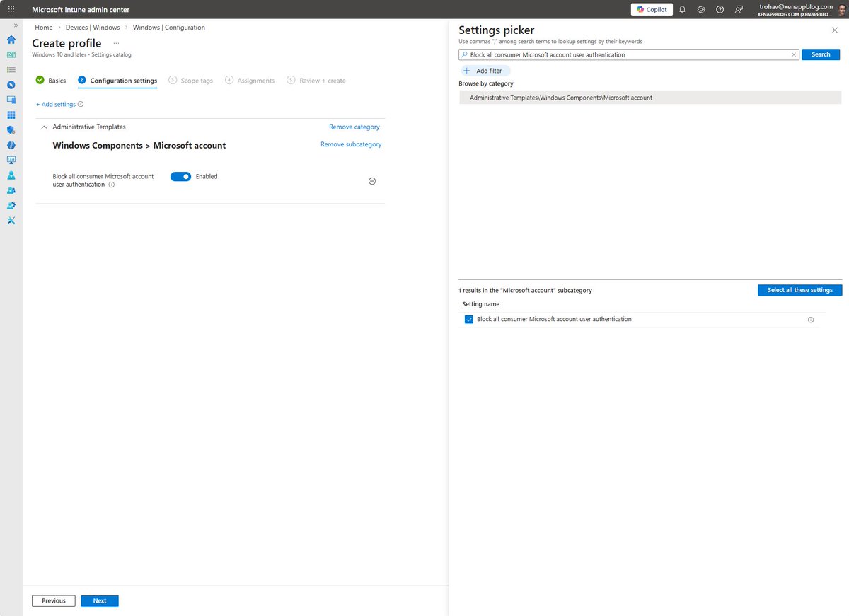Screen dimensions: 849x616
Task: Uncheck Block all consumer Microsoft account checkbox
Action: (x=469, y=320)
